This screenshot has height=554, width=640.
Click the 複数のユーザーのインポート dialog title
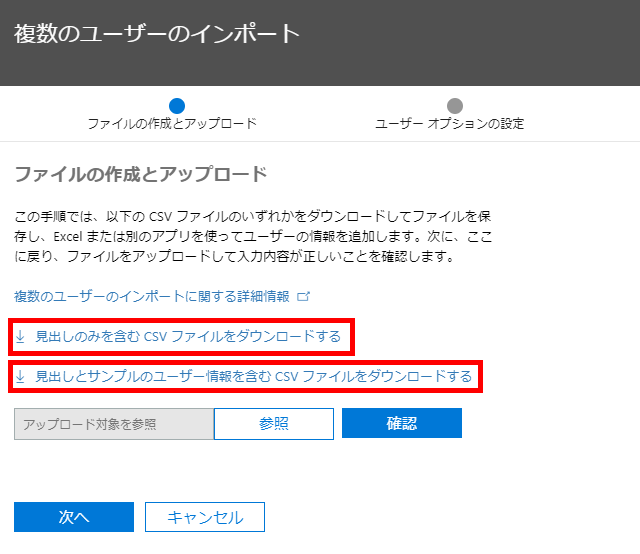(157, 33)
